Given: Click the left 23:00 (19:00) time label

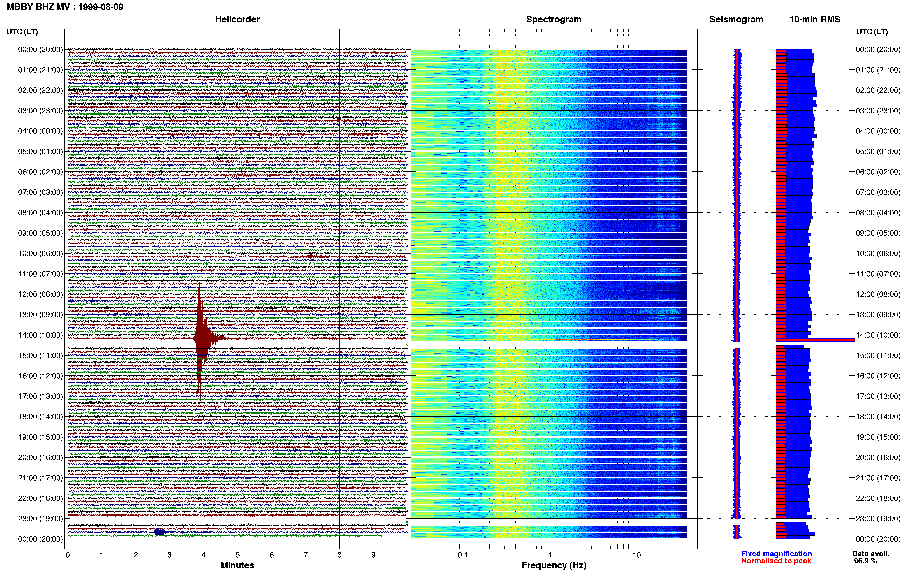Looking at the screenshot, I should 41,519.
